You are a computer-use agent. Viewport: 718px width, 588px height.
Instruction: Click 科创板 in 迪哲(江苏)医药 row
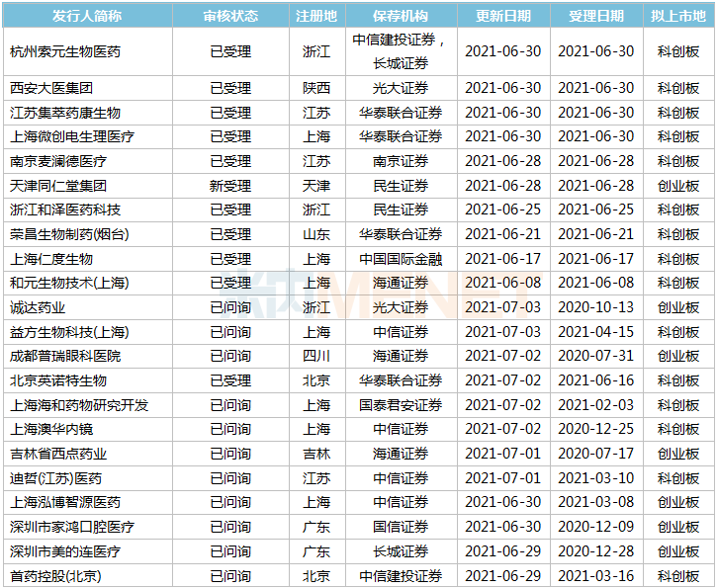pyautogui.click(x=678, y=478)
